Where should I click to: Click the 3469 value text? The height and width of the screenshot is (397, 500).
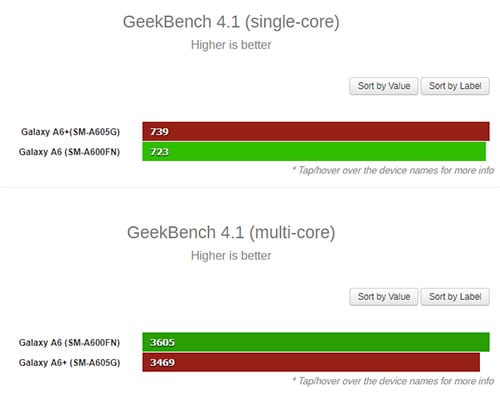[162, 362]
